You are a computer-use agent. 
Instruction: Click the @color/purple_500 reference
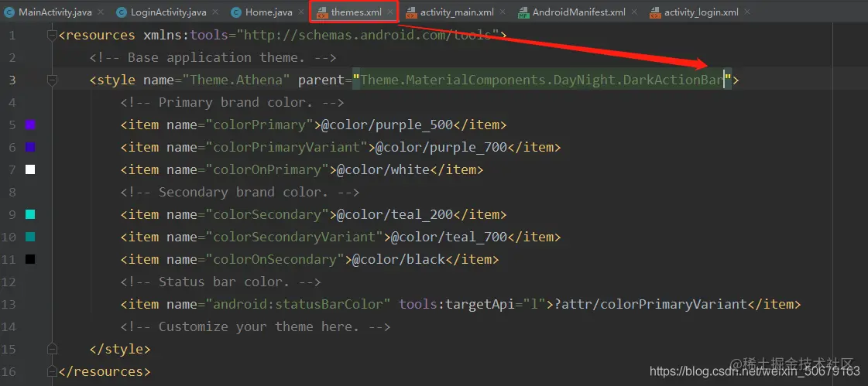pyautogui.click(x=387, y=125)
